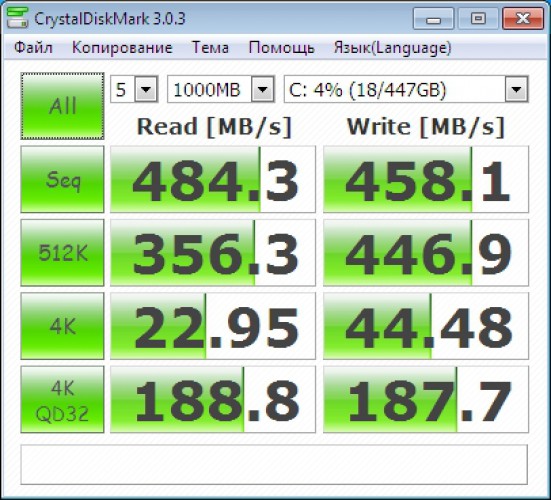This screenshot has height=500, width=551.
Task: Minimize the CrystalDiskMark window
Action: pos(434,18)
